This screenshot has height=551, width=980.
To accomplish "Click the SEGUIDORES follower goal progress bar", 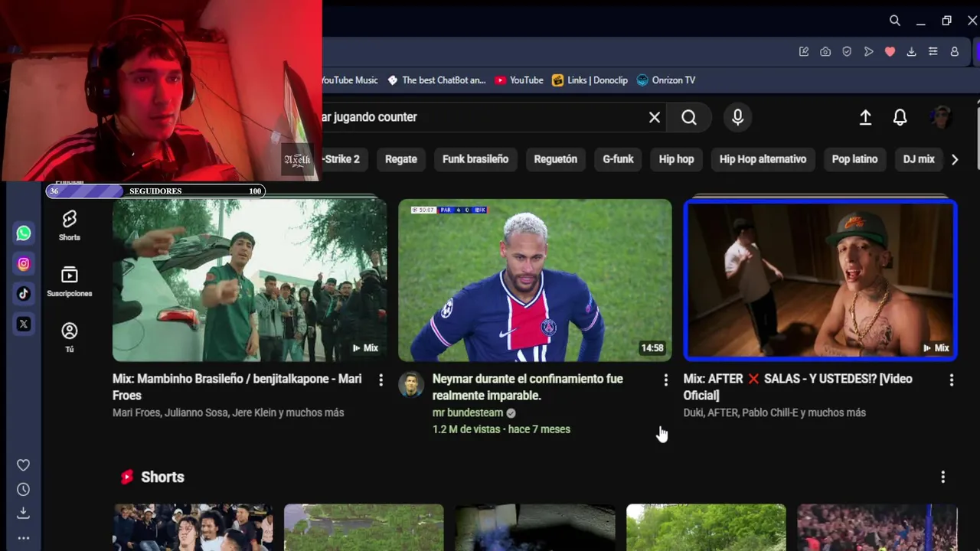I will [x=155, y=191].
